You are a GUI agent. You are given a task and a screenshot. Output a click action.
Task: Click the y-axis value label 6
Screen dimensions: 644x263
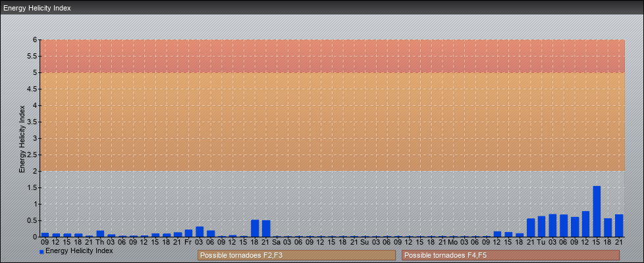[x=36, y=39]
